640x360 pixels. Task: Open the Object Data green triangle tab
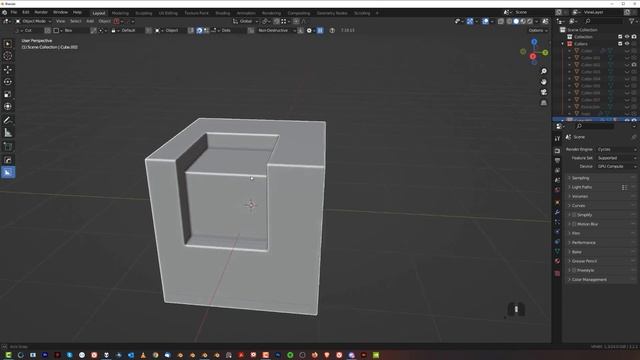(x=557, y=251)
